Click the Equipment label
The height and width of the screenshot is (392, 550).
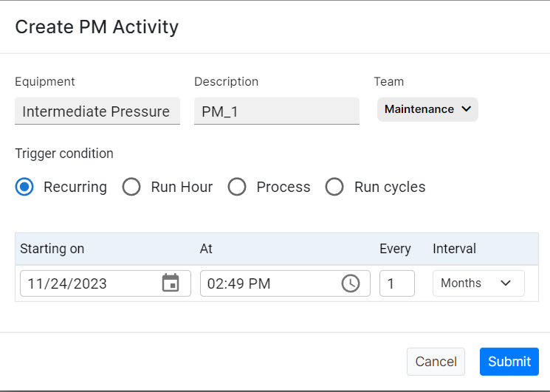[x=45, y=82]
